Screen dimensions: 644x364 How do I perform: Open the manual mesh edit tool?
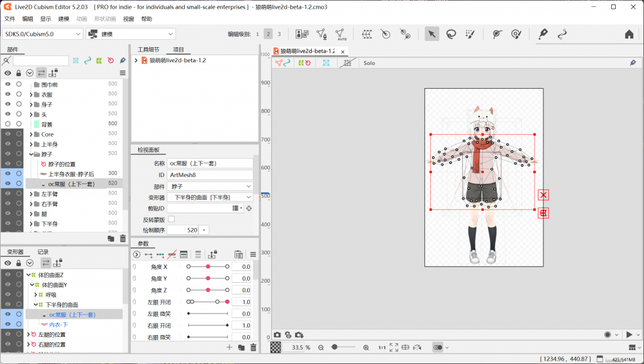coord(321,34)
